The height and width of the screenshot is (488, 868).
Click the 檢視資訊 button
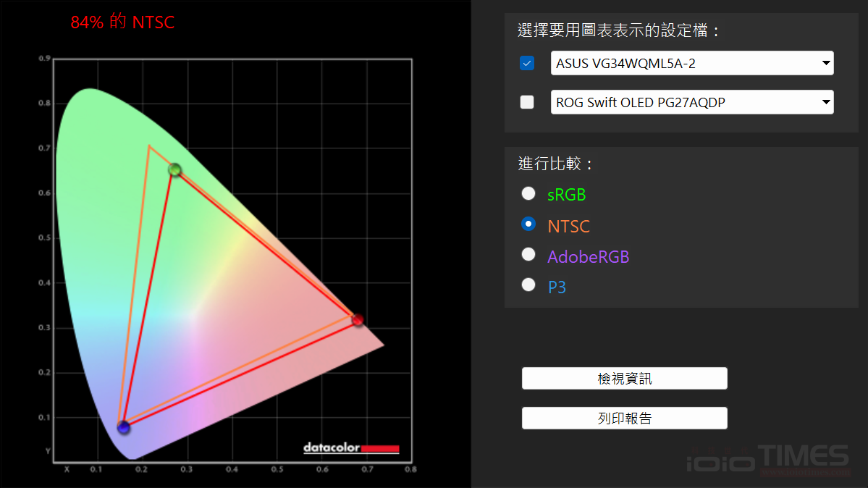tap(625, 379)
